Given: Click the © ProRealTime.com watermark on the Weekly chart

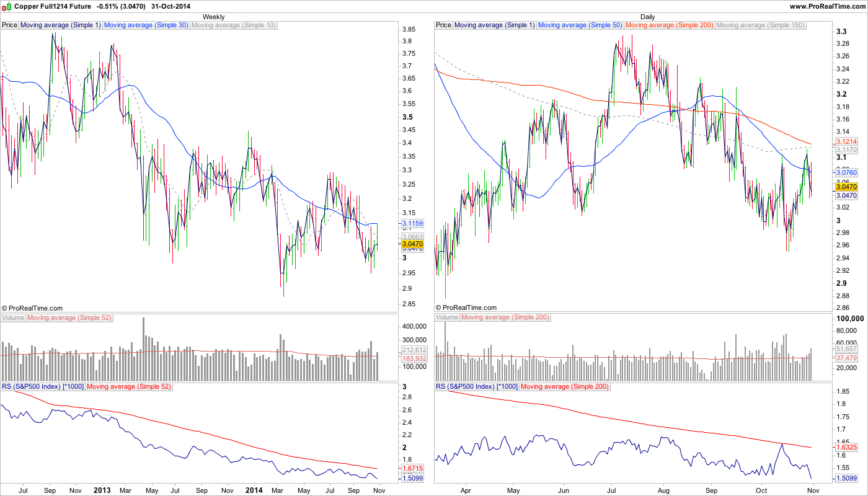Looking at the screenshot, I should coord(32,308).
